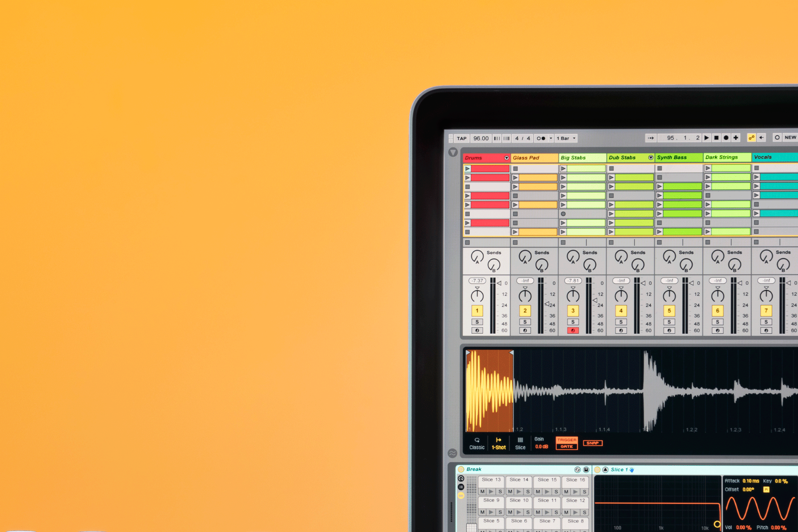Switch Simpler to Classic mode
This screenshot has width=798, height=532.
pyautogui.click(x=477, y=443)
